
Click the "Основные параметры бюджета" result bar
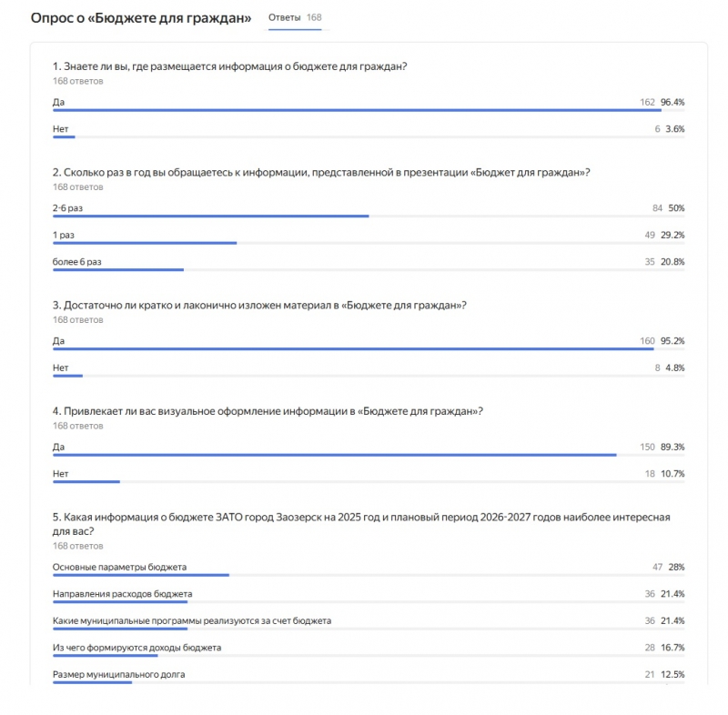click(x=141, y=575)
